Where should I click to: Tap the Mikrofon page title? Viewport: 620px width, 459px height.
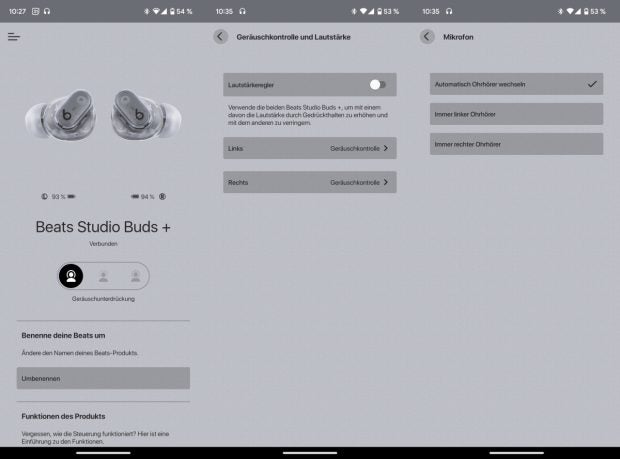[x=458, y=37]
